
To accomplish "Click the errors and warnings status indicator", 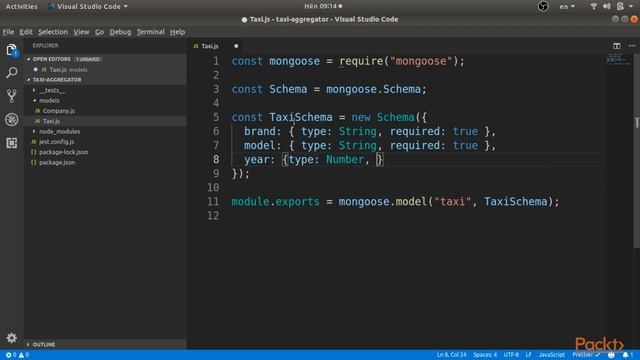I will pos(17,355).
